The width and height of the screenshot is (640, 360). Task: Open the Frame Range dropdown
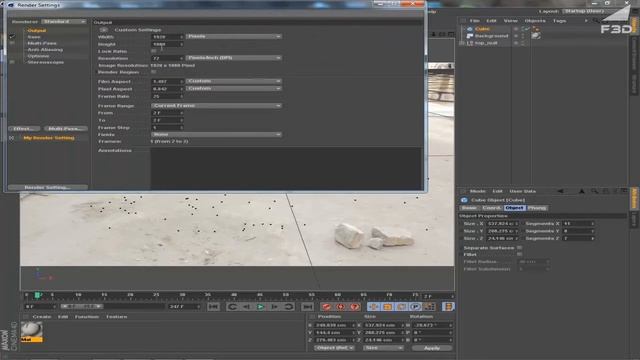click(x=216, y=105)
